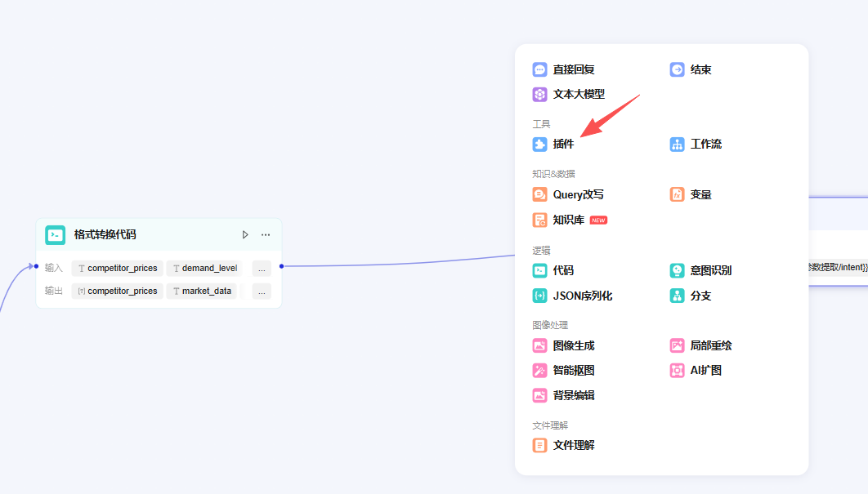Click input parameter competitor_prices
The height and width of the screenshot is (494, 868).
click(118, 269)
